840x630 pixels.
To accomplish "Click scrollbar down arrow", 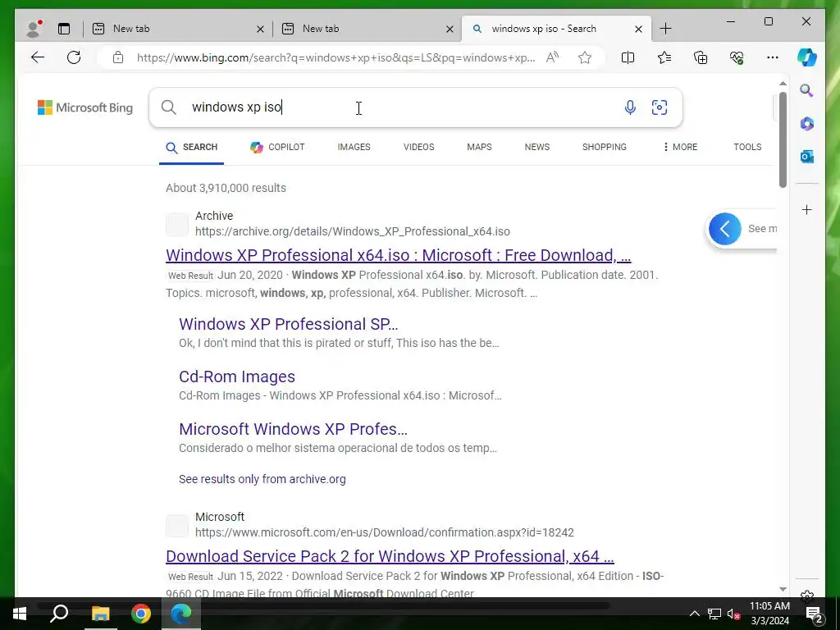I will pyautogui.click(x=783, y=589).
